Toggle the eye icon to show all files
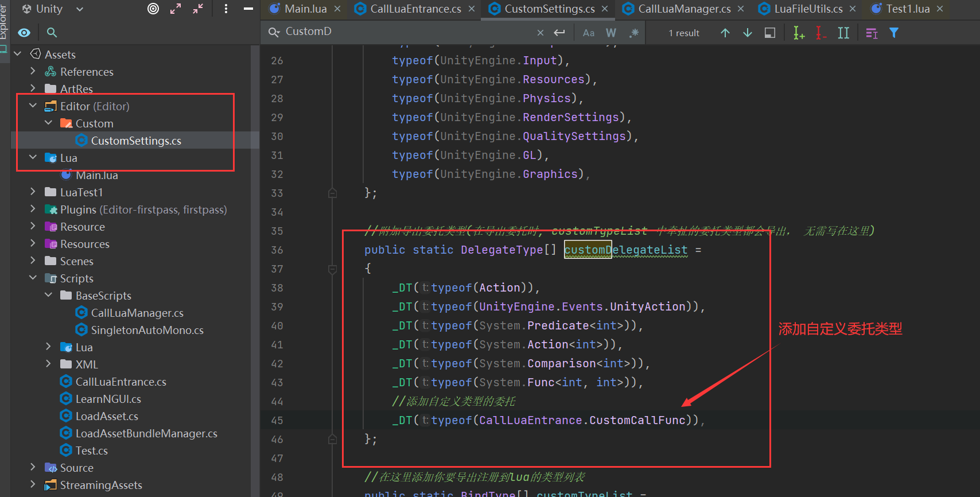 24,33
